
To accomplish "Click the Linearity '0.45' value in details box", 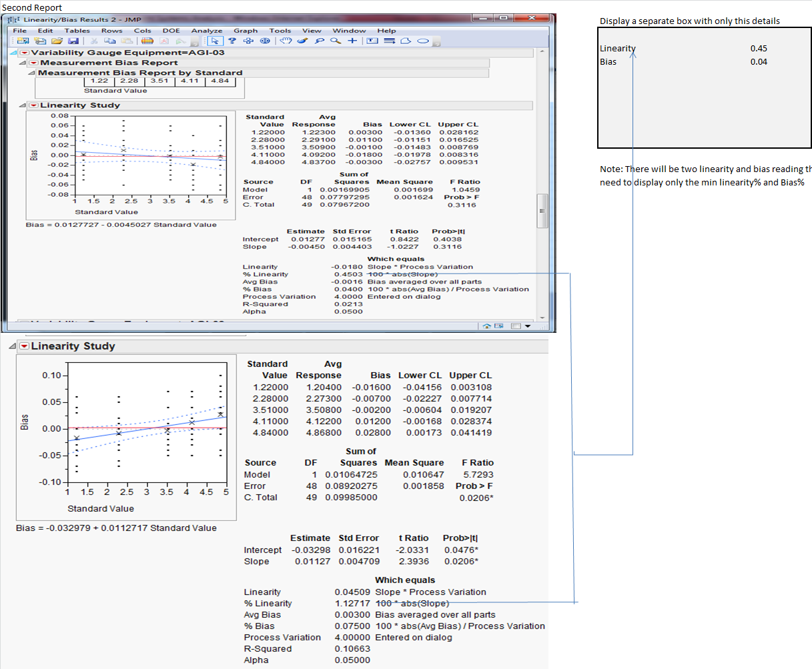I will point(759,49).
